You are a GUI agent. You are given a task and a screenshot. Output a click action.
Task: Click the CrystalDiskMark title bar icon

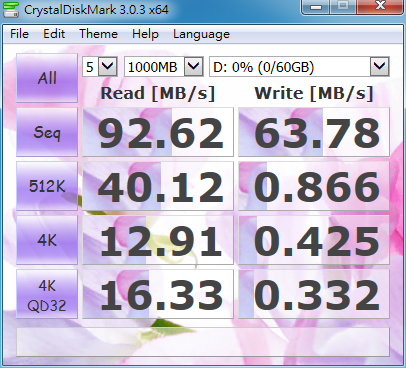(10, 9)
